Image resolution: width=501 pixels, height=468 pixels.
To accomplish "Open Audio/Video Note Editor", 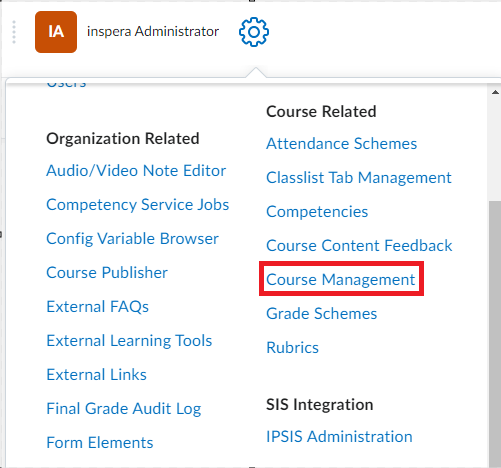I will pyautogui.click(x=136, y=171).
